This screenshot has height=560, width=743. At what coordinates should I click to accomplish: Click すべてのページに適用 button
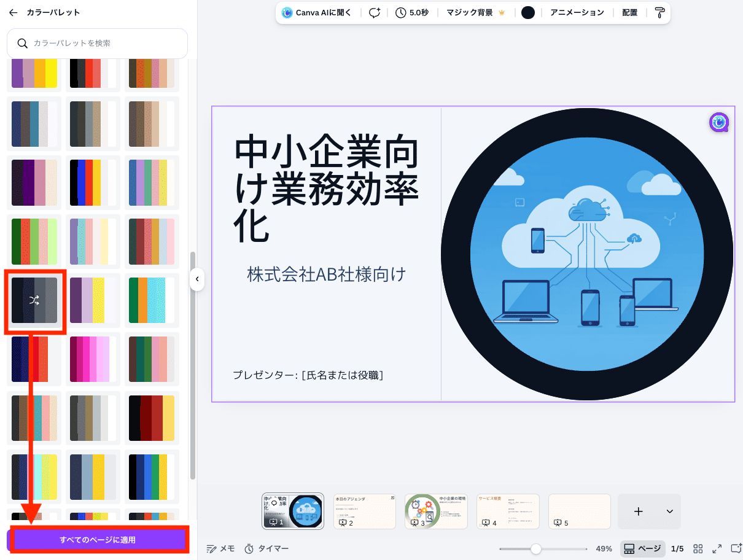pos(98,540)
